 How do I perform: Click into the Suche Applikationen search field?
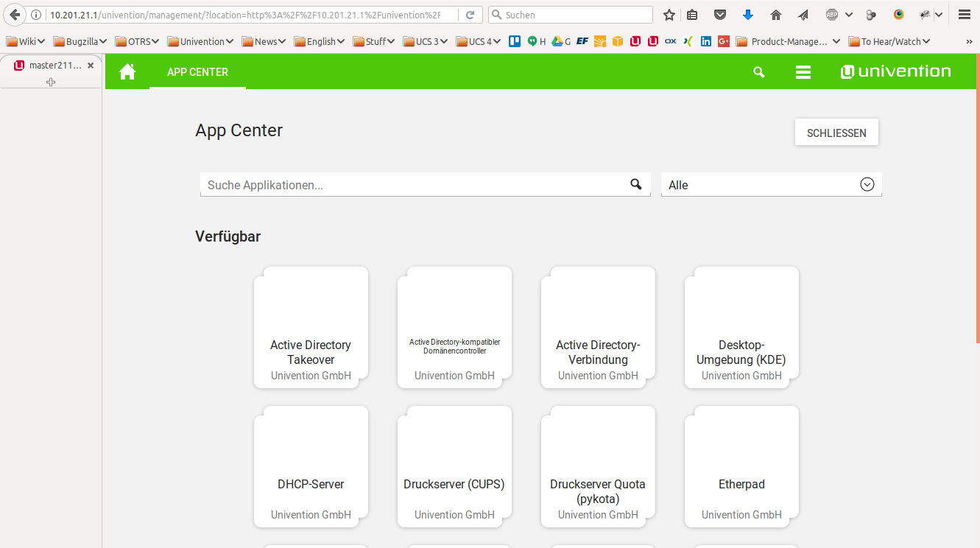point(412,185)
